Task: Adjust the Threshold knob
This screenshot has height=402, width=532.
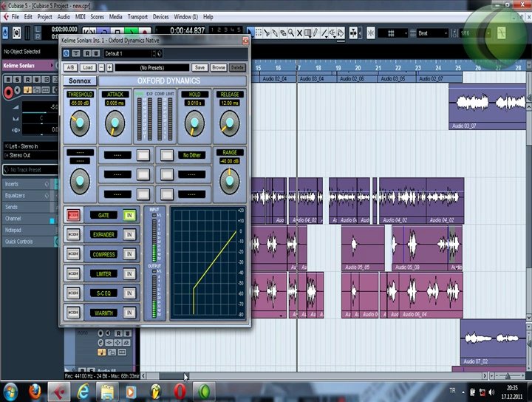Action: [80, 123]
